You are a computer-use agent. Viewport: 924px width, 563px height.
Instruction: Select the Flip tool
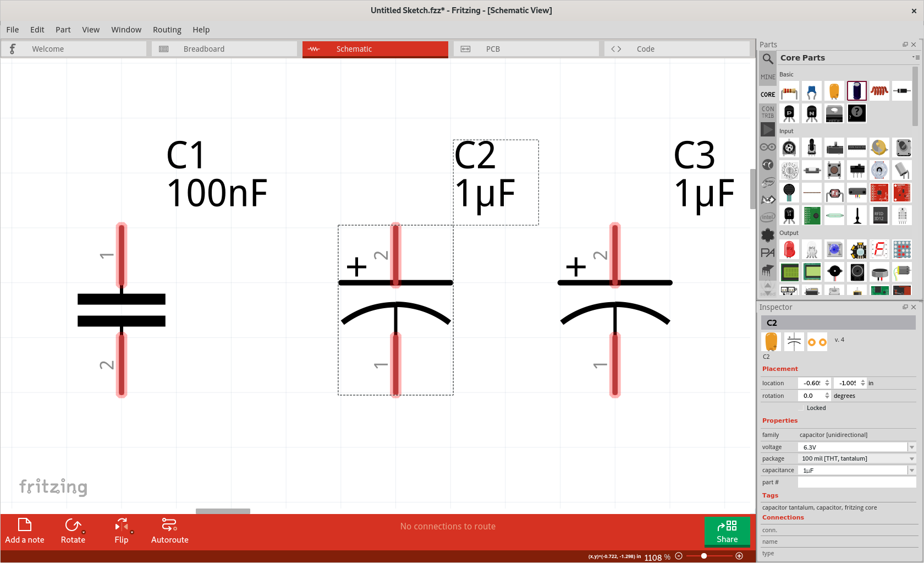(x=122, y=530)
